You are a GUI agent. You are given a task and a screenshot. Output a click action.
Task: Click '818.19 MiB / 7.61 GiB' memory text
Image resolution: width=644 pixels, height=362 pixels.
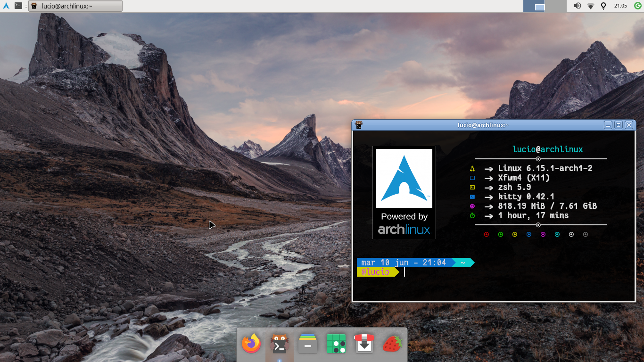(x=547, y=206)
